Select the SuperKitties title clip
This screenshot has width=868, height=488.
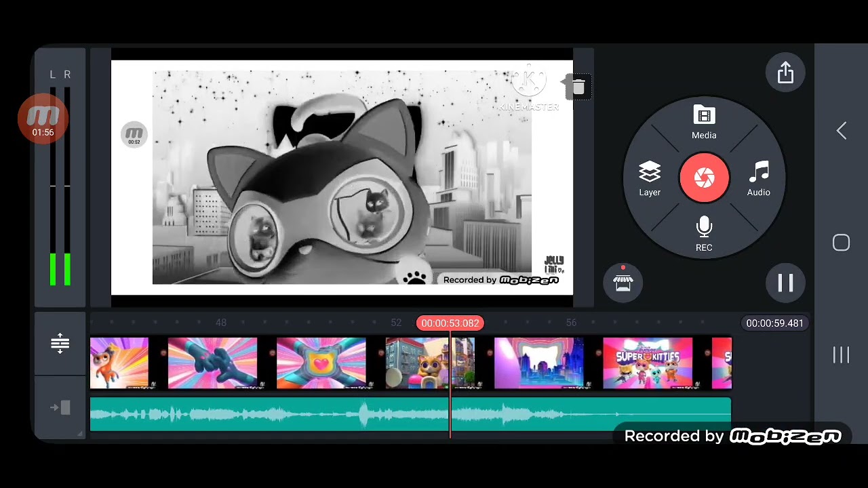(648, 363)
